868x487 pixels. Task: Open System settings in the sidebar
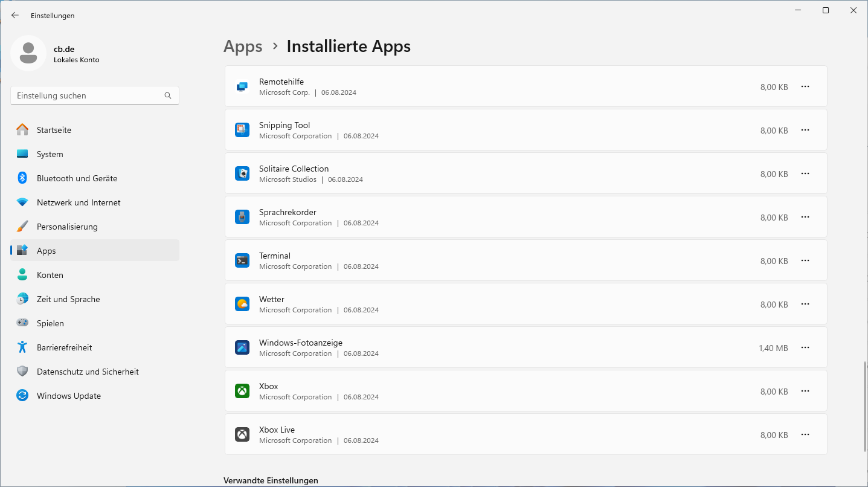tap(95, 154)
